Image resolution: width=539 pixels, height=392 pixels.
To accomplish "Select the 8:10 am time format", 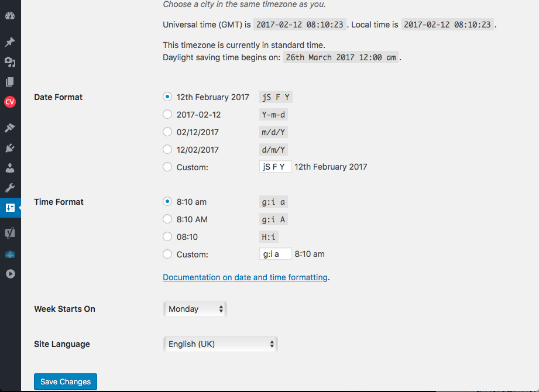I will click(x=167, y=202).
